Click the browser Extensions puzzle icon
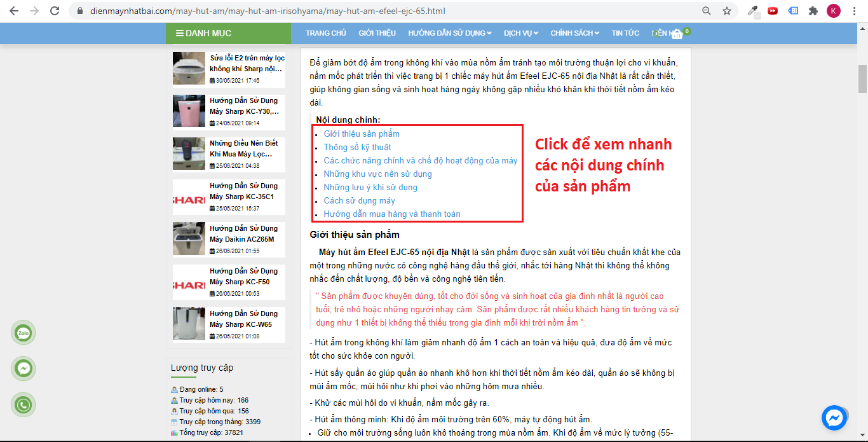Screen dimensions: 868x442 point(813,11)
